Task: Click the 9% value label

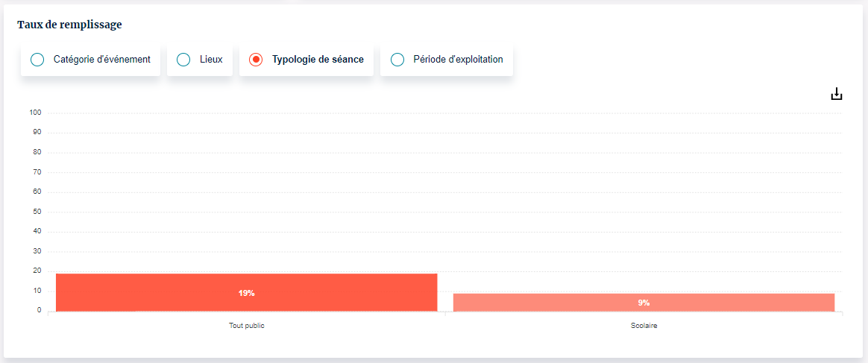Action: (x=644, y=303)
